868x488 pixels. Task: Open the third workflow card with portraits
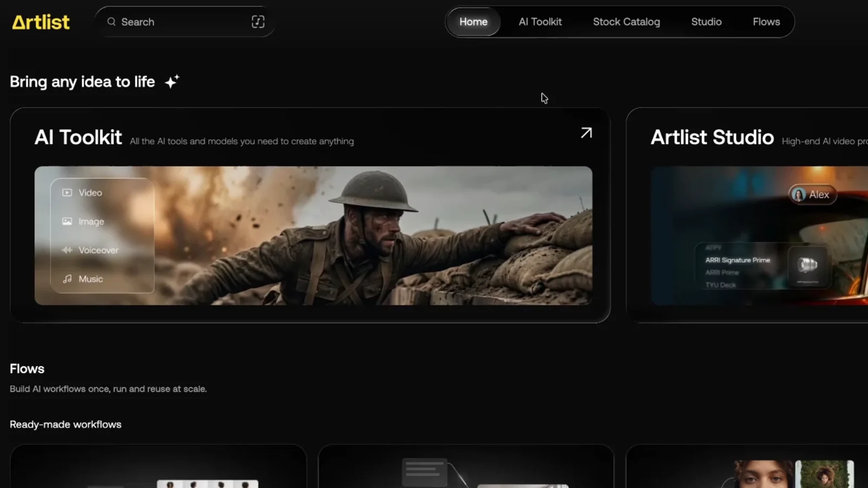click(x=747, y=466)
